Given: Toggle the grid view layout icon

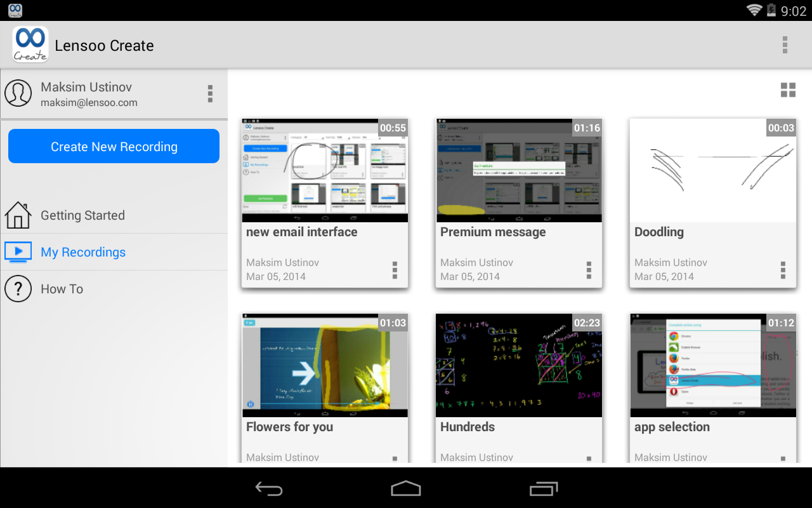Looking at the screenshot, I should (x=788, y=90).
